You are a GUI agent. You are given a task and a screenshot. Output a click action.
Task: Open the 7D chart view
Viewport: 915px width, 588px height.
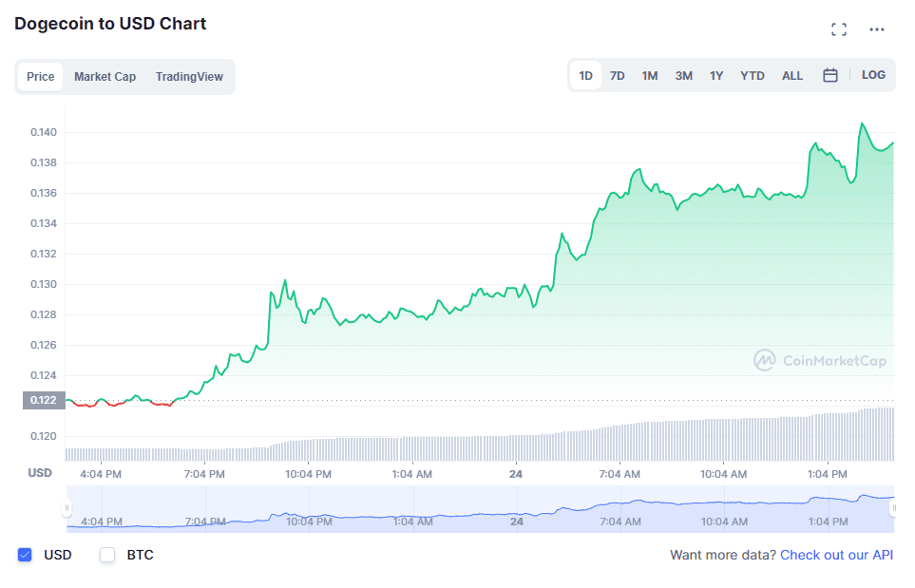pyautogui.click(x=617, y=74)
